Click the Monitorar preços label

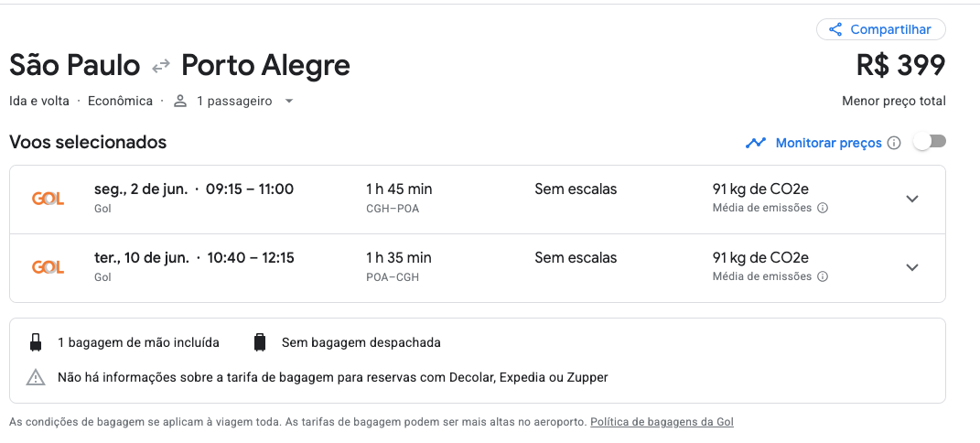828,143
